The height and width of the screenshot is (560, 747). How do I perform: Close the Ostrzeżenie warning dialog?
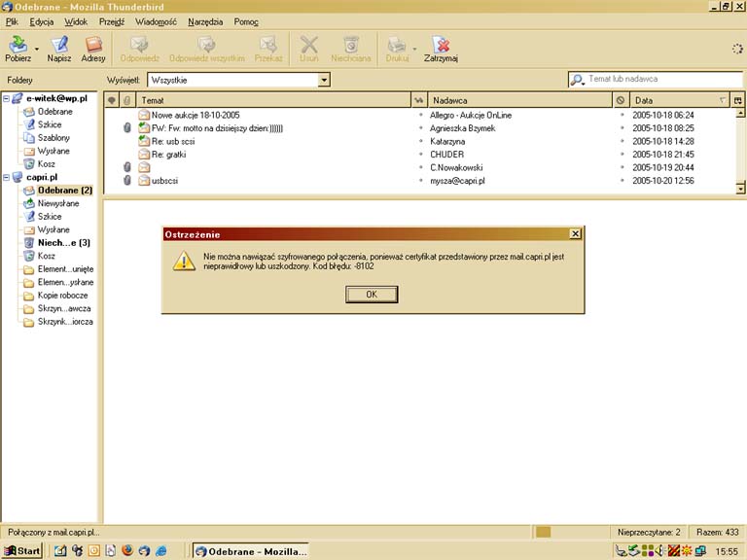point(576,233)
